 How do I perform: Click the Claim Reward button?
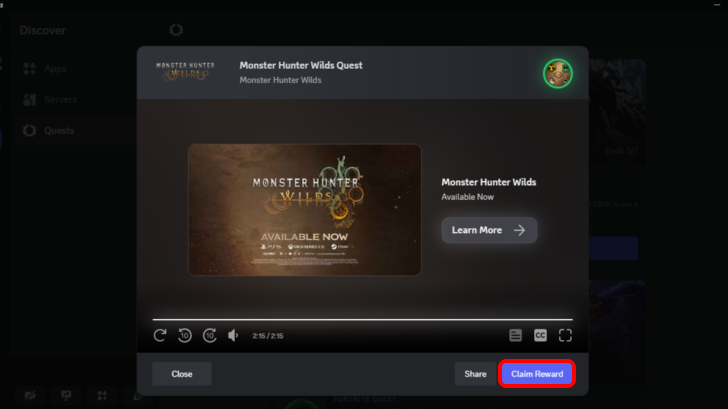point(537,374)
